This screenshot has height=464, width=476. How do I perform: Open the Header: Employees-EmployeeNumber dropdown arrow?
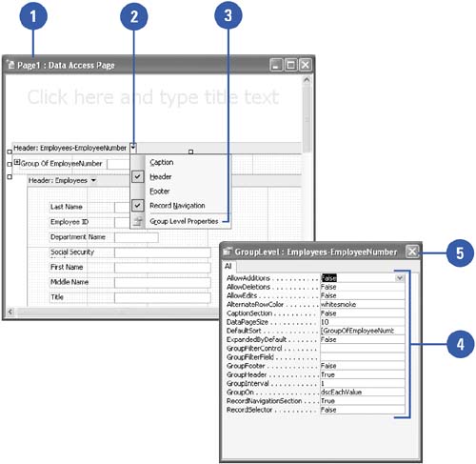(133, 148)
